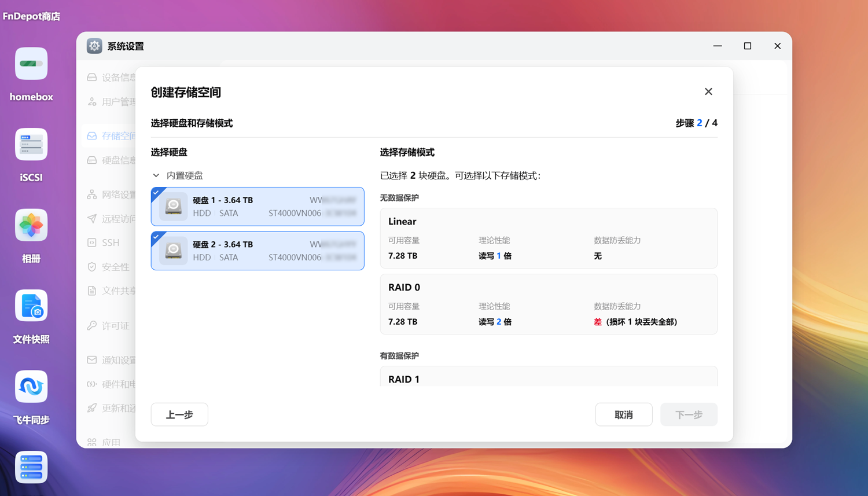
Task: Open SSH settings in sidebar
Action: [x=111, y=243]
